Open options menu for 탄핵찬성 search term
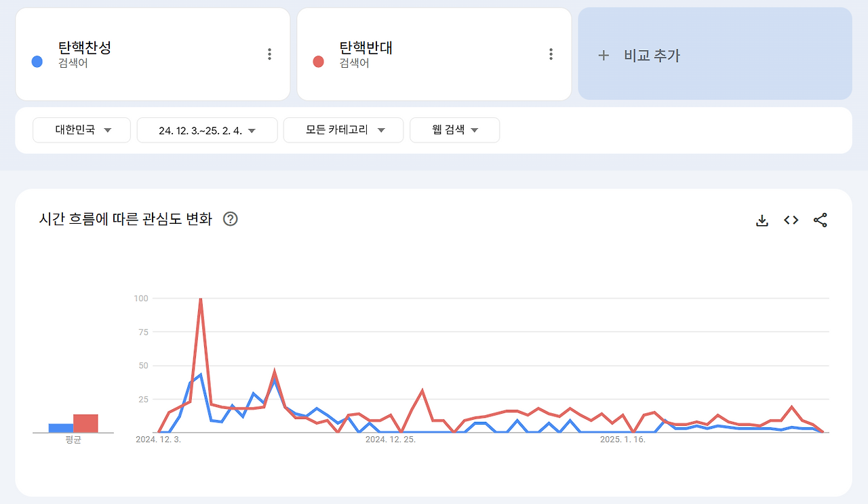This screenshot has height=504, width=868. (x=269, y=54)
